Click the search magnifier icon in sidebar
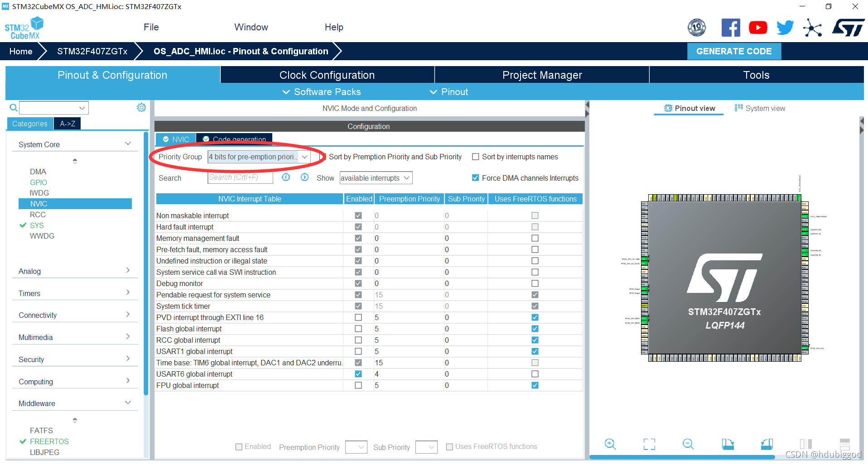 pyautogui.click(x=14, y=108)
